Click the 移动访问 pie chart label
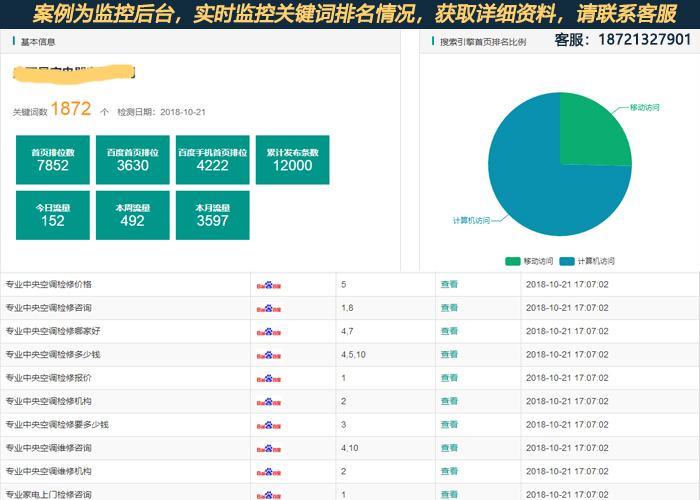 click(x=645, y=108)
